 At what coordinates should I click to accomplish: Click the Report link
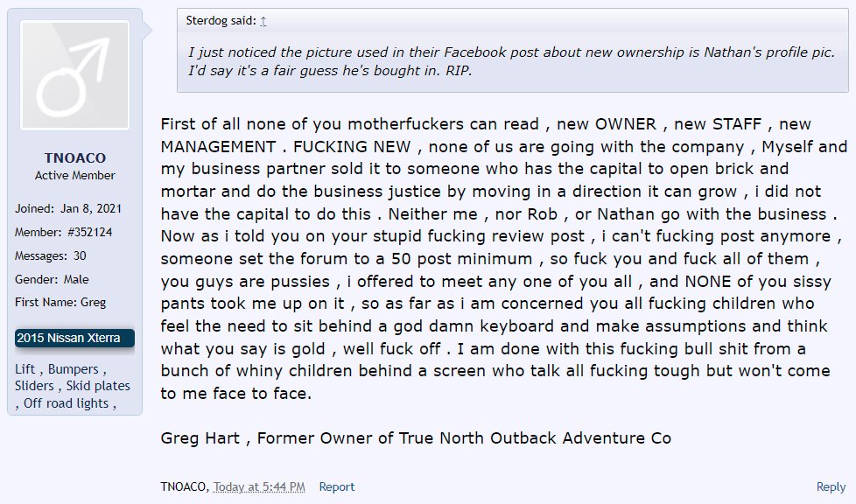pos(336,486)
